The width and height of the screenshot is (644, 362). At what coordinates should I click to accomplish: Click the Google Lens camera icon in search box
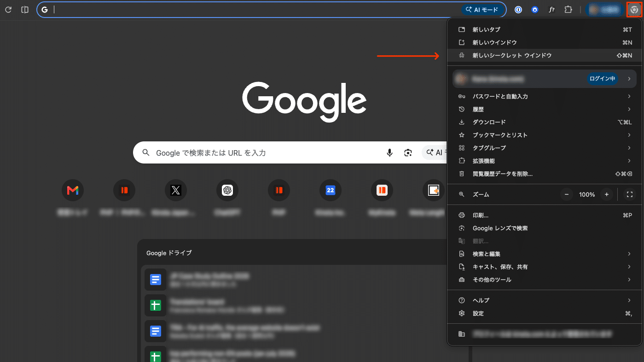click(408, 152)
